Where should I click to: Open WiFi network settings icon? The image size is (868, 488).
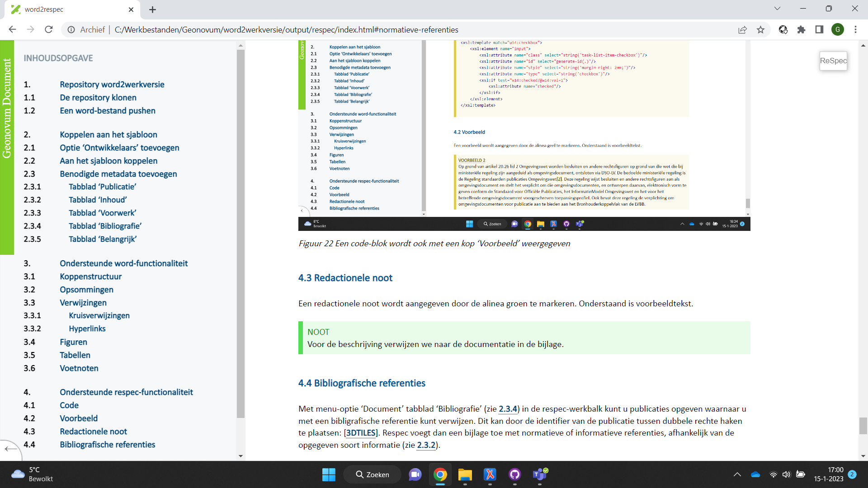tap(774, 474)
